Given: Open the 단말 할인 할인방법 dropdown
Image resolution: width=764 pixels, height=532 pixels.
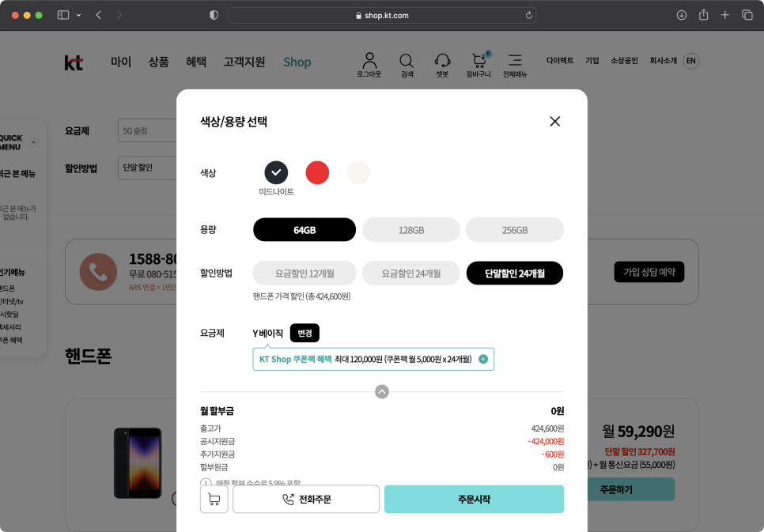Looking at the screenshot, I should click(x=146, y=167).
